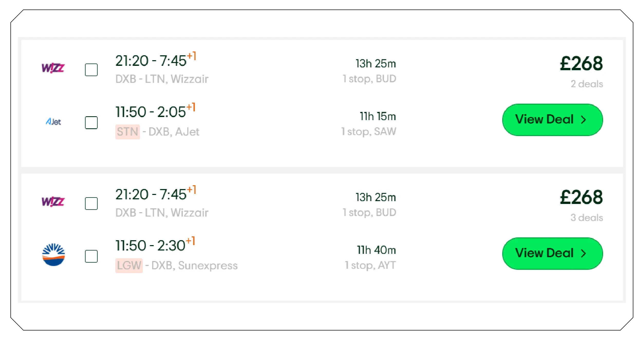Image resolution: width=644 pixels, height=340 pixels.
Task: Expand the 3 deals list on second result
Action: tap(586, 217)
